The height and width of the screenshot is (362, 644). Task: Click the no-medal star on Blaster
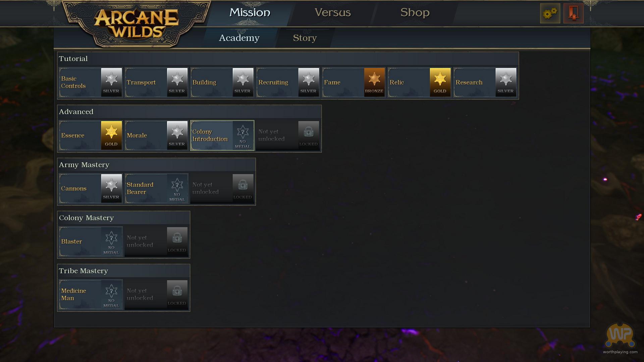pos(111,241)
